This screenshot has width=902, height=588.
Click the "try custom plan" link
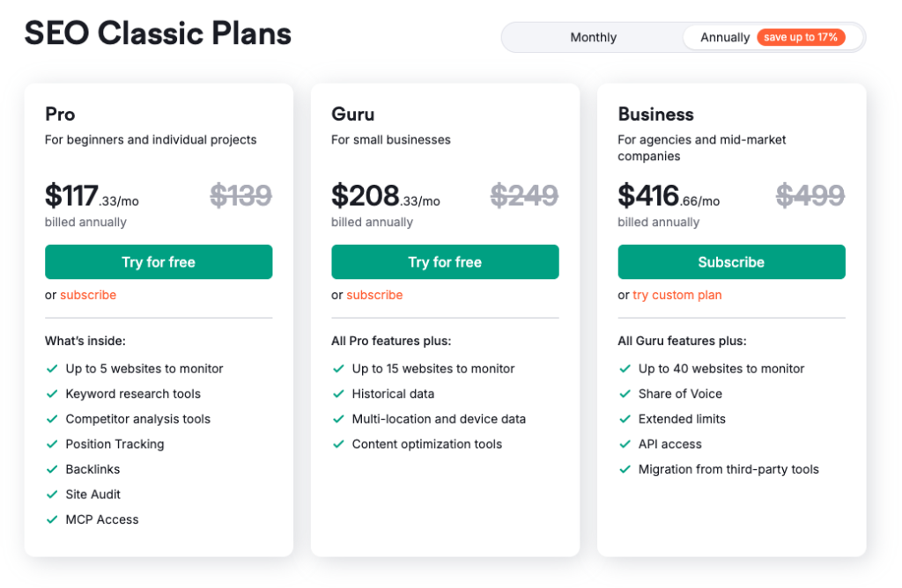[x=676, y=295]
